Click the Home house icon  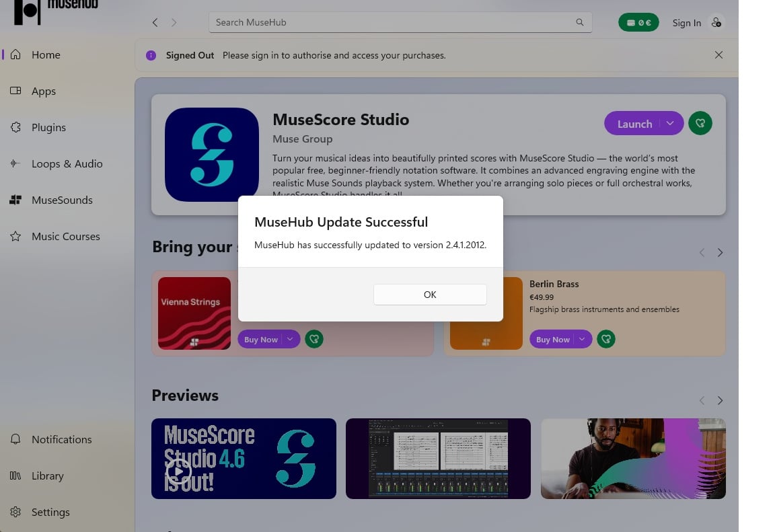coord(15,54)
